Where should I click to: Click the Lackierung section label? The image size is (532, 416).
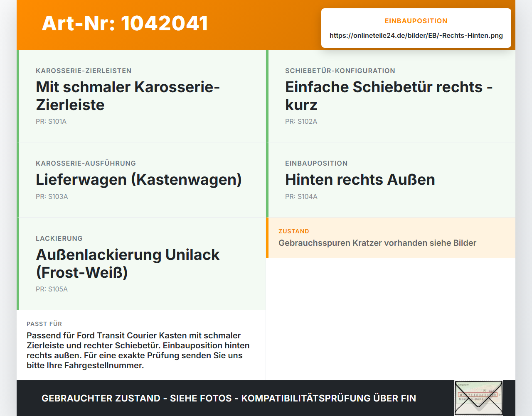(59, 239)
